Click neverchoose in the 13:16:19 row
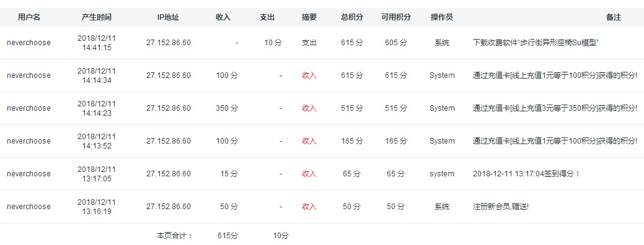The image size is (644, 245). (29, 207)
